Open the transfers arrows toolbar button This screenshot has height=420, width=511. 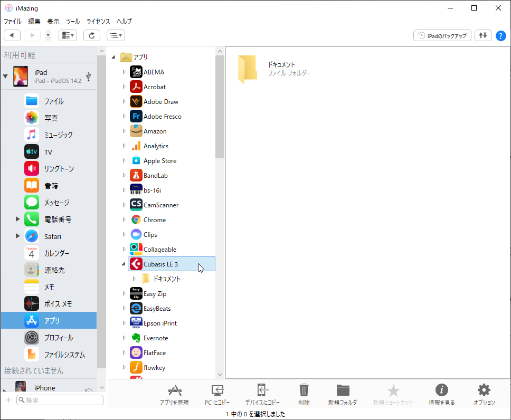point(483,35)
